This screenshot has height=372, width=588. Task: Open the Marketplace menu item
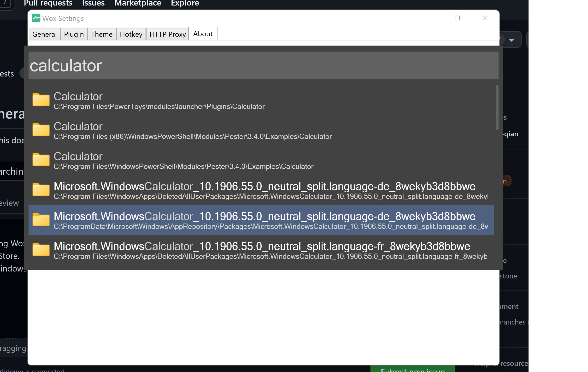point(137,3)
